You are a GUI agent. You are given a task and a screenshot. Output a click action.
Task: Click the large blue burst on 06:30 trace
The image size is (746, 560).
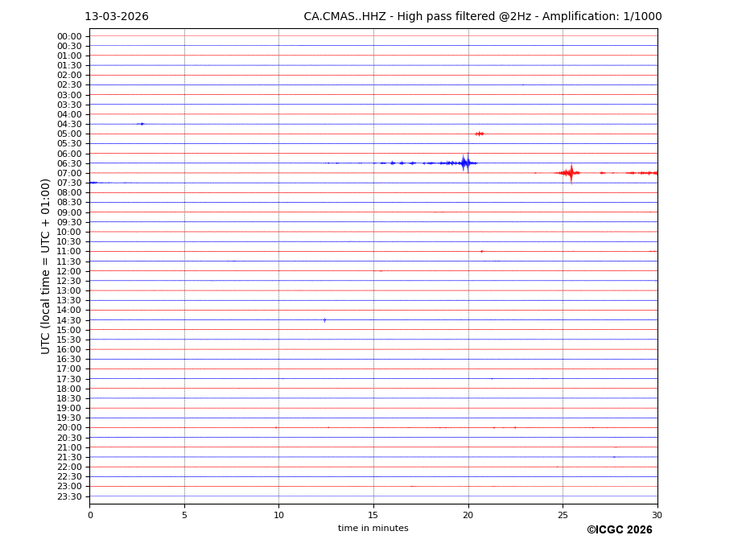pyautogui.click(x=464, y=163)
